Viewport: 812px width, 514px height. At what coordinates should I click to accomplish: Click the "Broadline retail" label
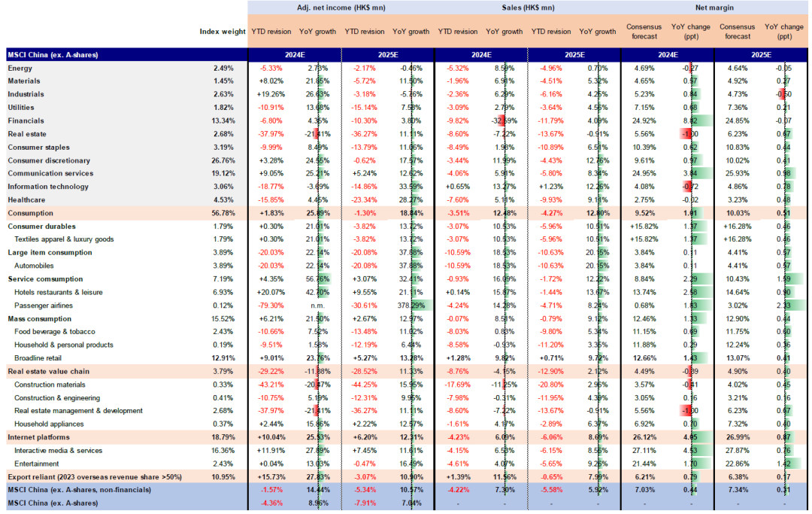click(x=38, y=358)
